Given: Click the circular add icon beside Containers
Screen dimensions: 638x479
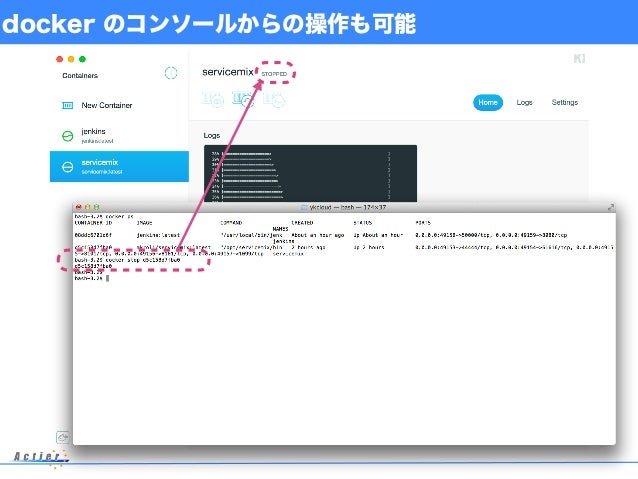Looking at the screenshot, I should point(171,73).
